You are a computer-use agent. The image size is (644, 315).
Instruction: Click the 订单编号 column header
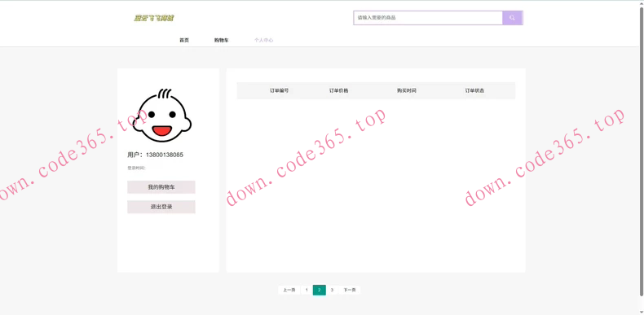(x=279, y=90)
